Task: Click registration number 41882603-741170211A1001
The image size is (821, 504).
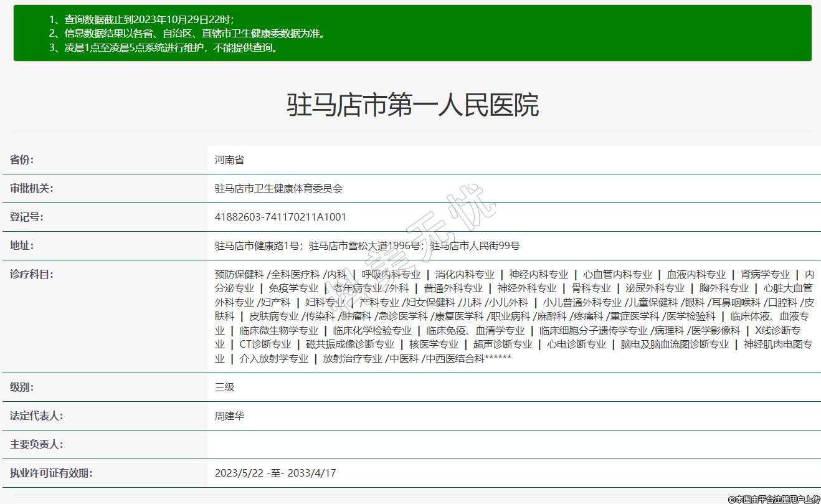Action: click(x=280, y=217)
